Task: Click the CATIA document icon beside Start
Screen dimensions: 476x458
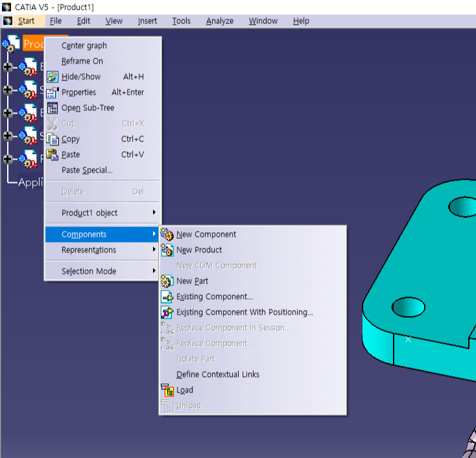Action: [8, 21]
